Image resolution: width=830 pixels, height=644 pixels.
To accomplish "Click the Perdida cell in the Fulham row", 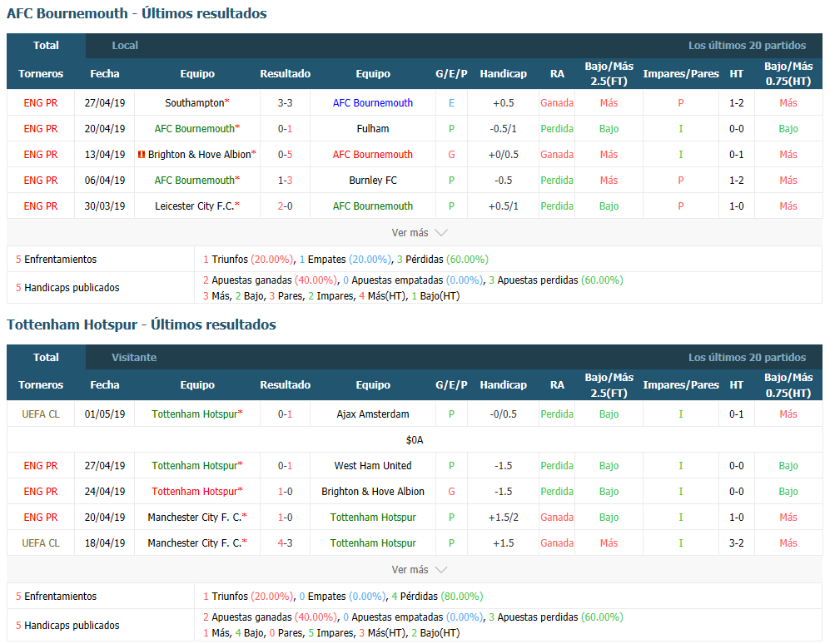I will pyautogui.click(x=557, y=129).
